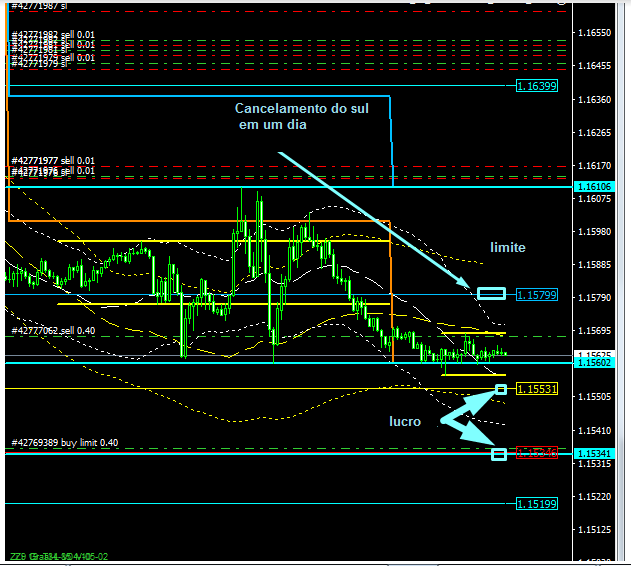Select the current price tag 1.15602
The image size is (631, 566).
[594, 364]
